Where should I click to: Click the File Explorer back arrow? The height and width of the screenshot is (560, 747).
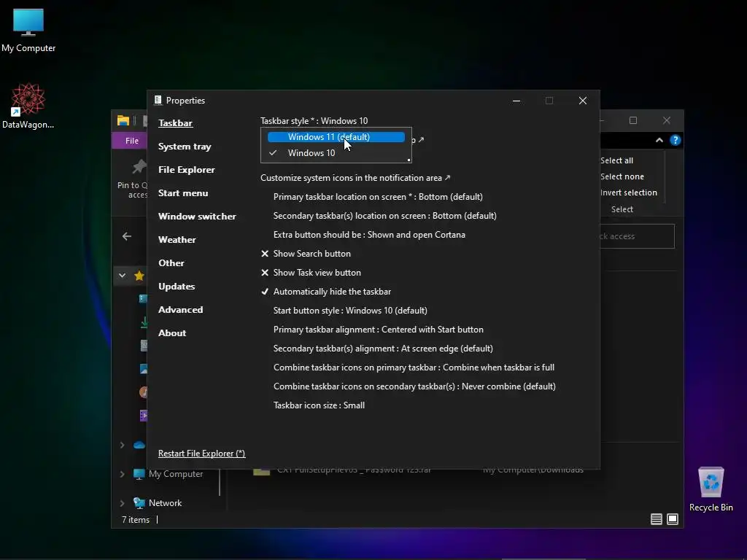tap(127, 236)
